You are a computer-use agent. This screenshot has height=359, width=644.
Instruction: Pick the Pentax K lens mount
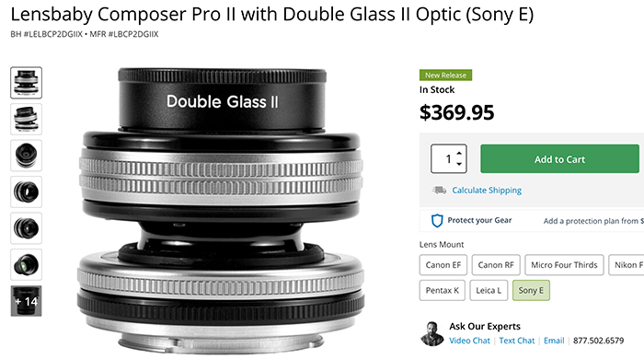[x=443, y=290]
